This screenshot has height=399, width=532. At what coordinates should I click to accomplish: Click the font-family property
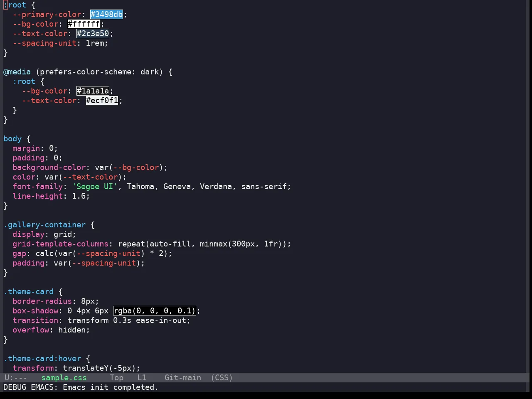(38, 187)
